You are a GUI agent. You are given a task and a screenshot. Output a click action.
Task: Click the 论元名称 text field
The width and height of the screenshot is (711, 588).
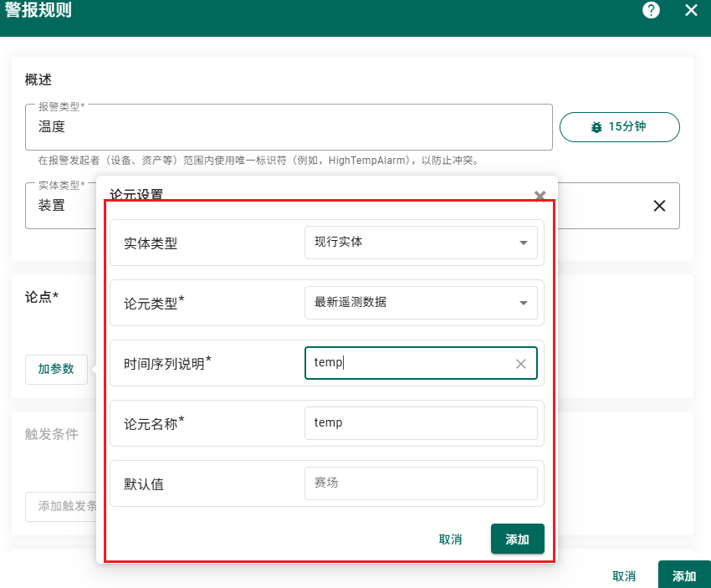click(x=420, y=423)
